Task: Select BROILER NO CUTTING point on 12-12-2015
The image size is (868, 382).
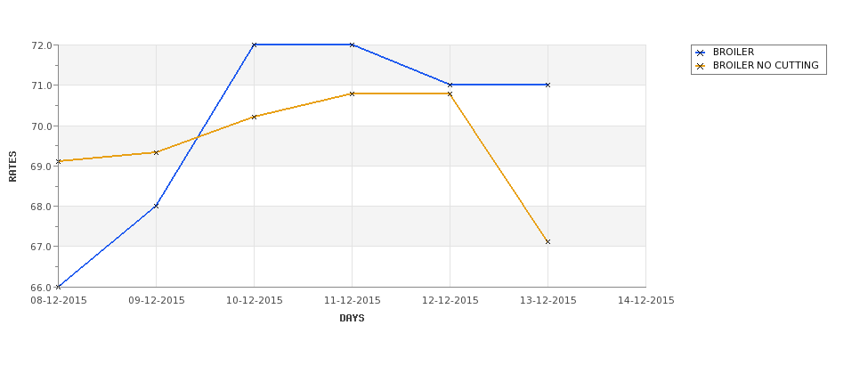Action: tap(450, 93)
